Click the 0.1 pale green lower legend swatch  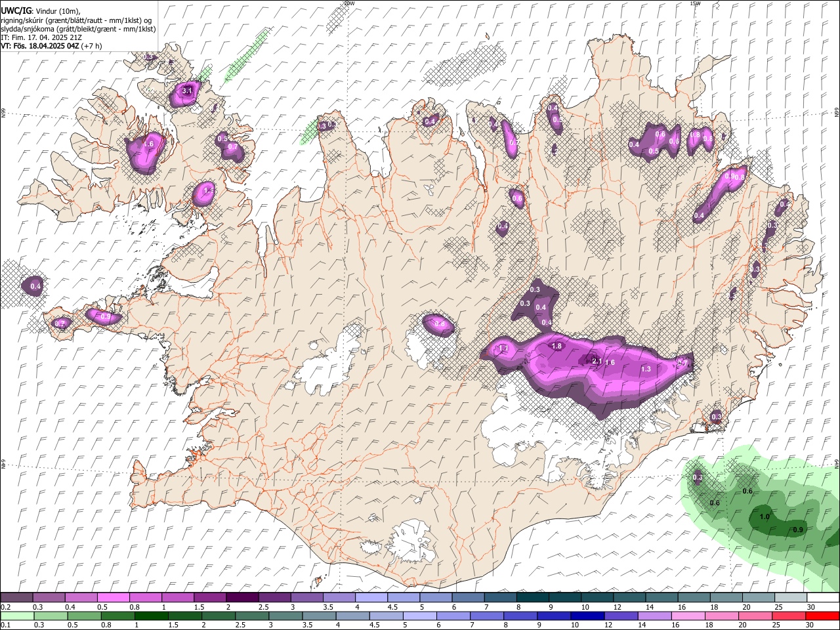pos(17,616)
